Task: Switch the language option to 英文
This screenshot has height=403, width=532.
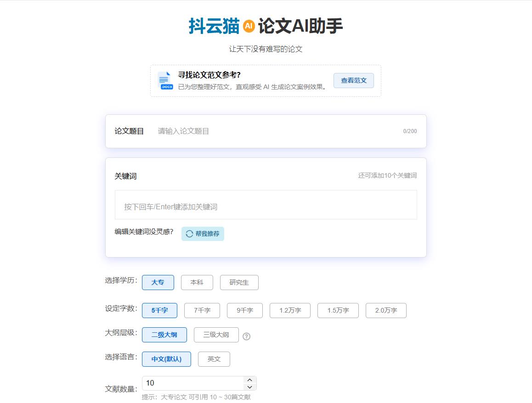Action: point(214,359)
